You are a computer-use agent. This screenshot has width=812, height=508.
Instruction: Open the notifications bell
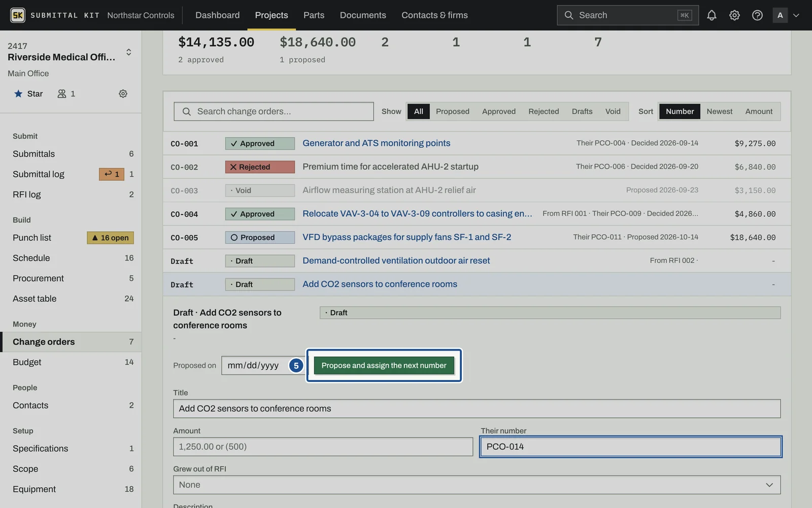712,15
